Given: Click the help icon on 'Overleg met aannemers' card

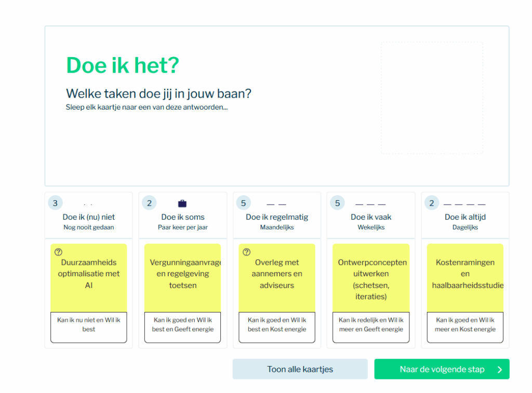Looking at the screenshot, I should (247, 252).
